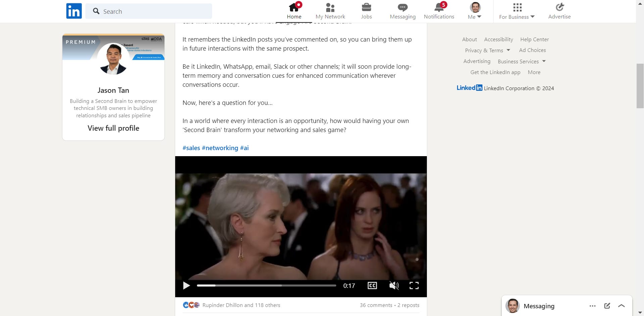Screen dimensions: 644x316
Task: Click the search magnifier icon
Action: coord(96,11)
